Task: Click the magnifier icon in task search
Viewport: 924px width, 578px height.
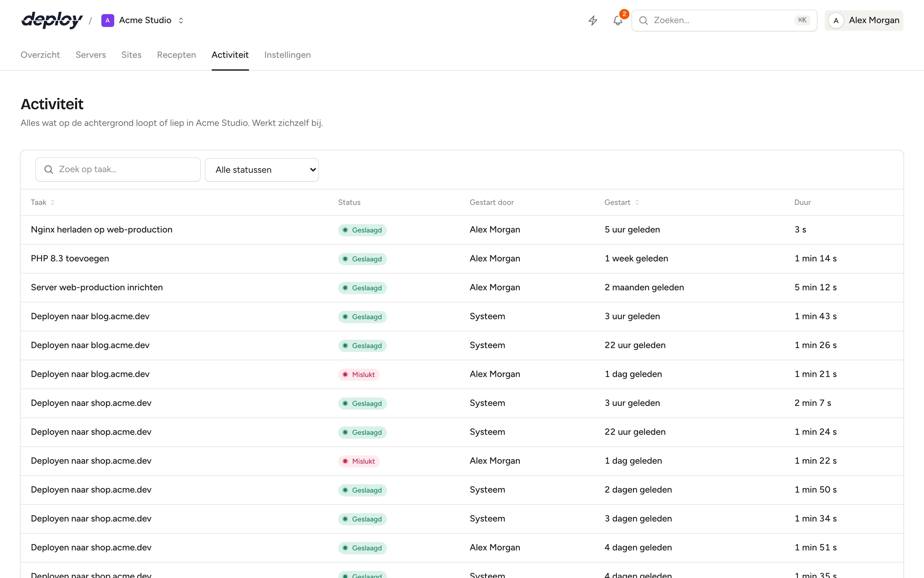Action: click(48, 169)
